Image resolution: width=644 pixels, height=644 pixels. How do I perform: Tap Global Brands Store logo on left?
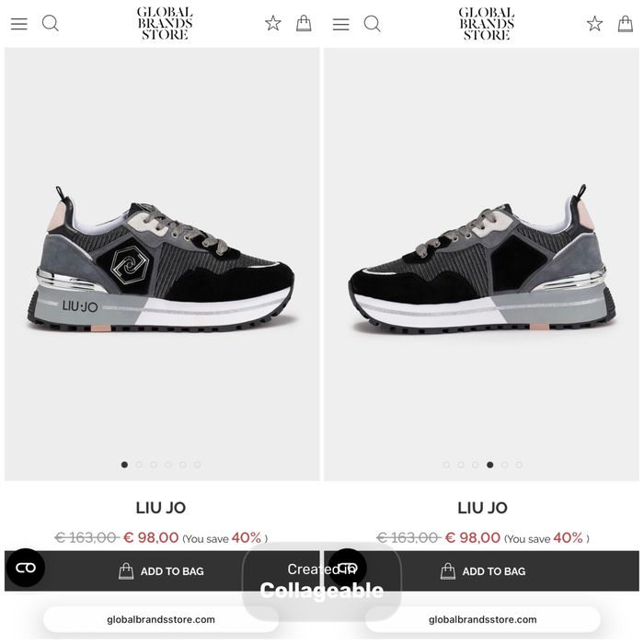(x=165, y=23)
